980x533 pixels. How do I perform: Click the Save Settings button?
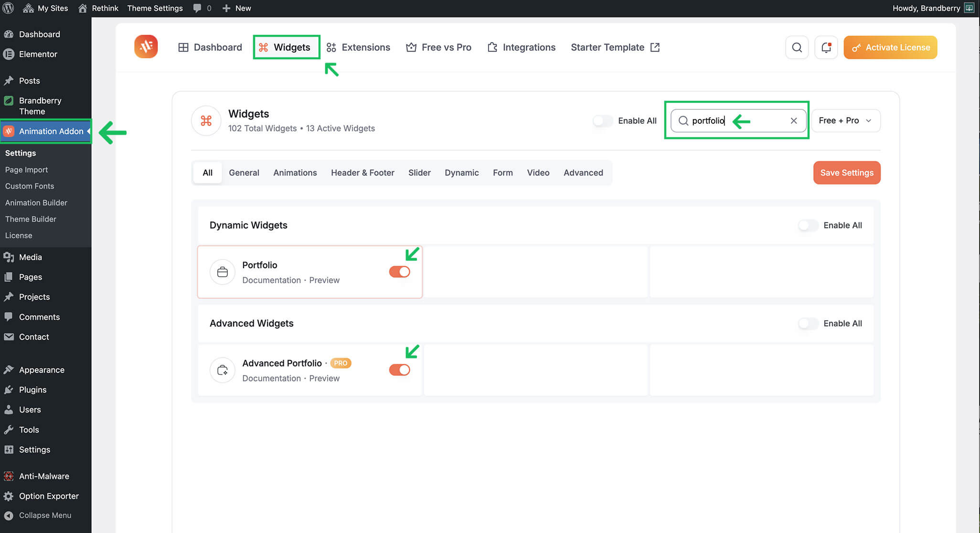click(x=846, y=173)
